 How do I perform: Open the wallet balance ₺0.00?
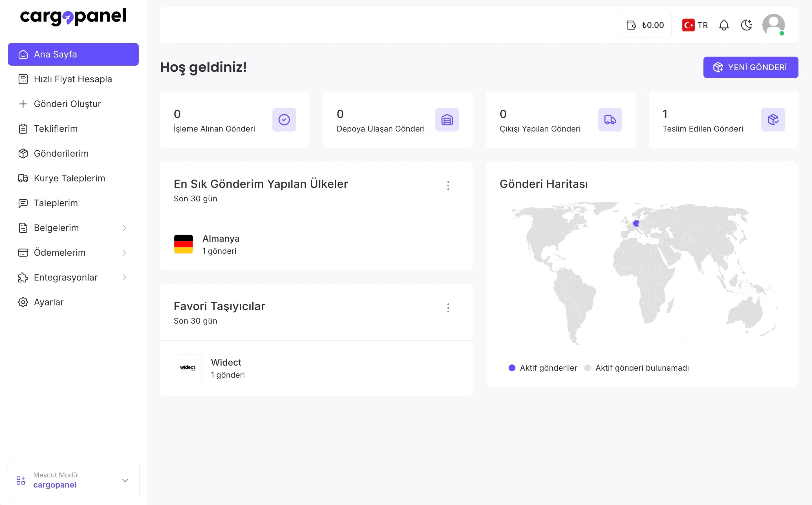coord(644,25)
